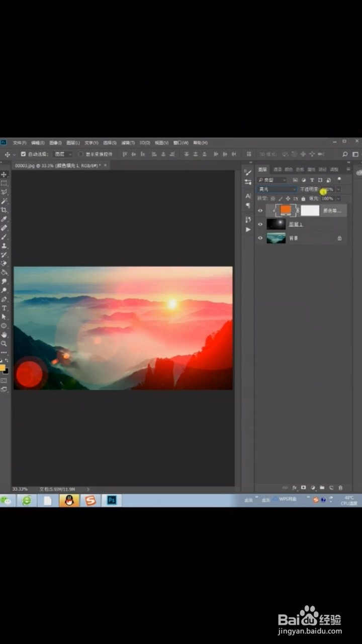
Task: Click the black background color swatch
Action: (6, 371)
